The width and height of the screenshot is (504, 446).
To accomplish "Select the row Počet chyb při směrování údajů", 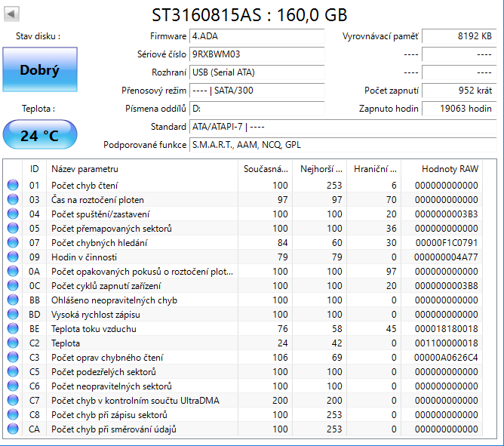I will (243, 429).
